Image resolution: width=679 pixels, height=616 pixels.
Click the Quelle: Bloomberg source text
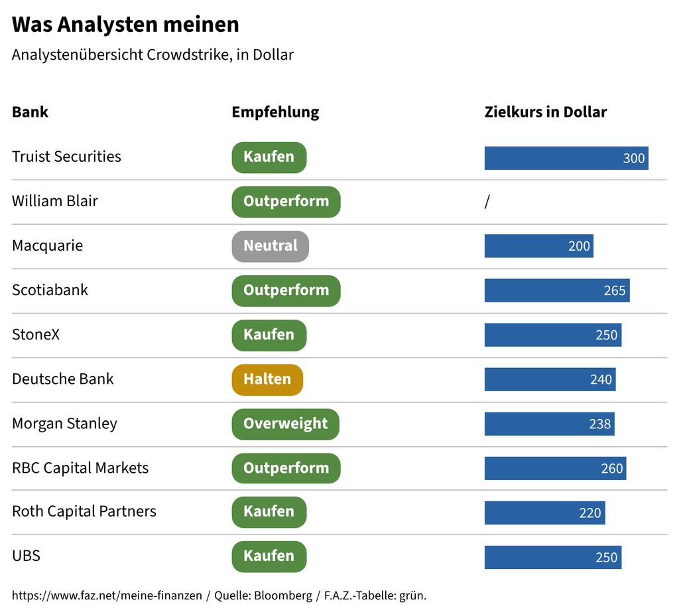pyautogui.click(x=263, y=595)
